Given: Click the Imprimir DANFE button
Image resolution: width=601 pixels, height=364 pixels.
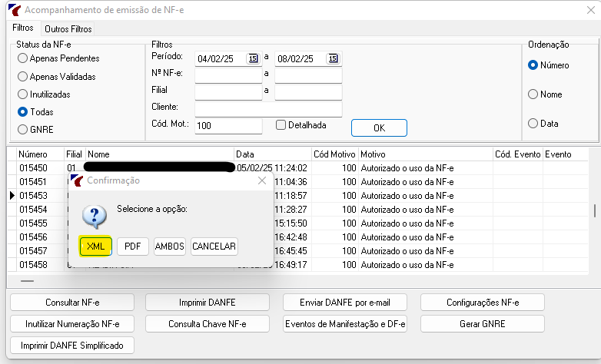Looking at the screenshot, I should tap(208, 303).
